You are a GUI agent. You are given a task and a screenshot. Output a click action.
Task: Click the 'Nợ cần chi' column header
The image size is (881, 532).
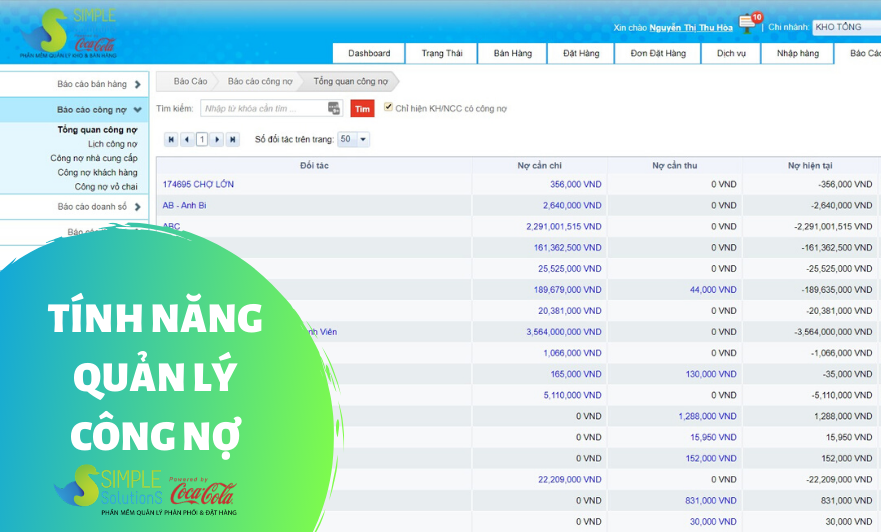click(539, 165)
